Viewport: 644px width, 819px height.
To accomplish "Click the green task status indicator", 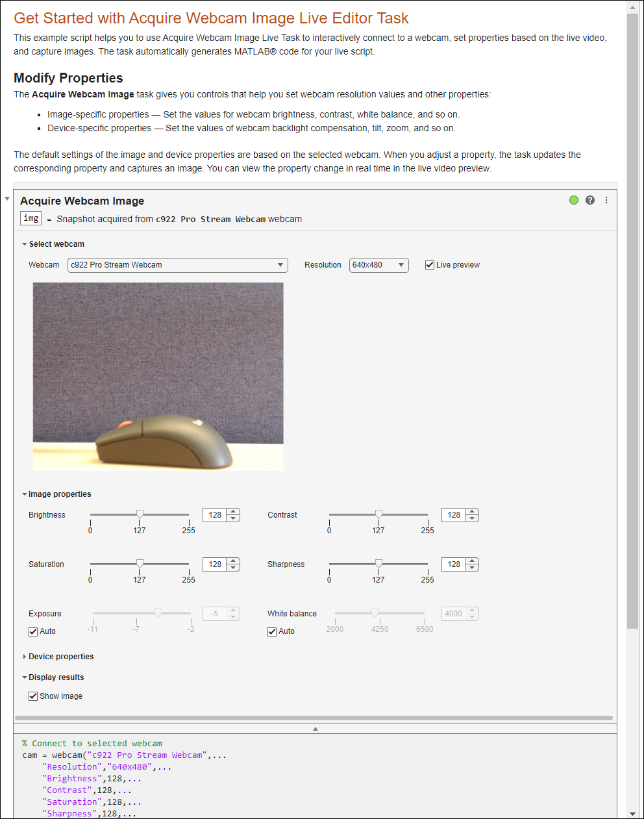I will point(574,200).
